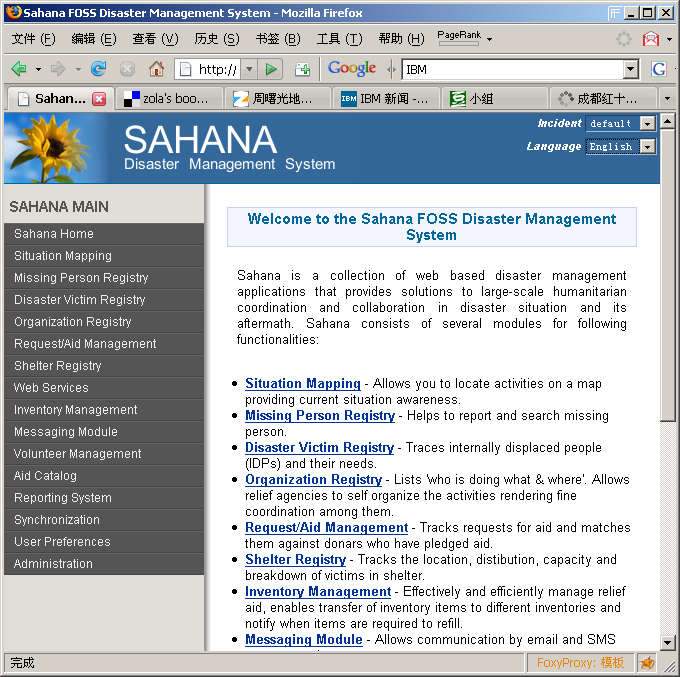
Task: Open Administration in sidebar
Action: 104,564
